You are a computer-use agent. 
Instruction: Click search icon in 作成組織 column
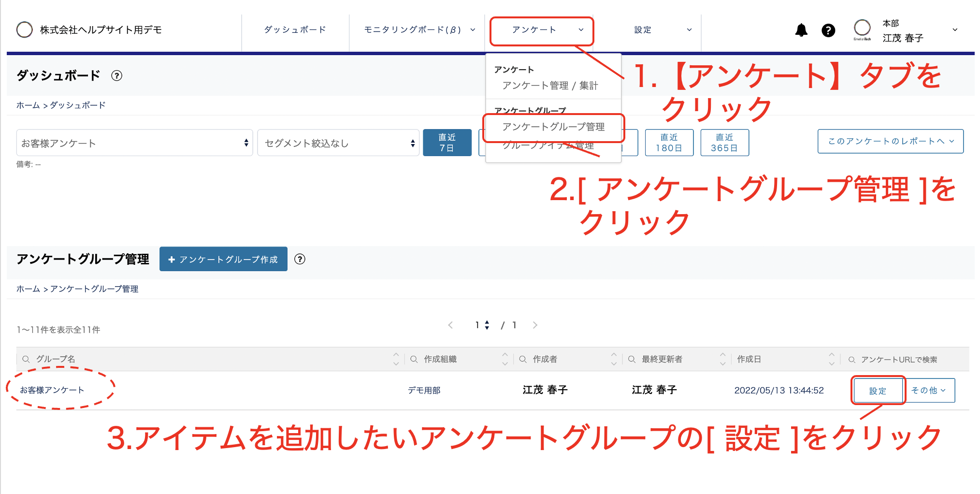(x=414, y=359)
